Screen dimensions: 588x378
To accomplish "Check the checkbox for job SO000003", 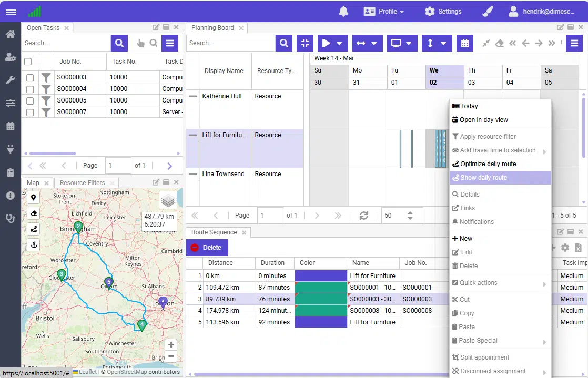I will (29, 77).
